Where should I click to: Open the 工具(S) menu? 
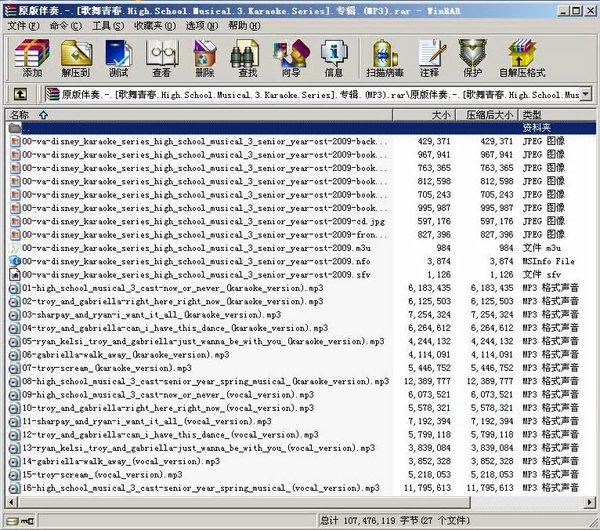coord(108,26)
